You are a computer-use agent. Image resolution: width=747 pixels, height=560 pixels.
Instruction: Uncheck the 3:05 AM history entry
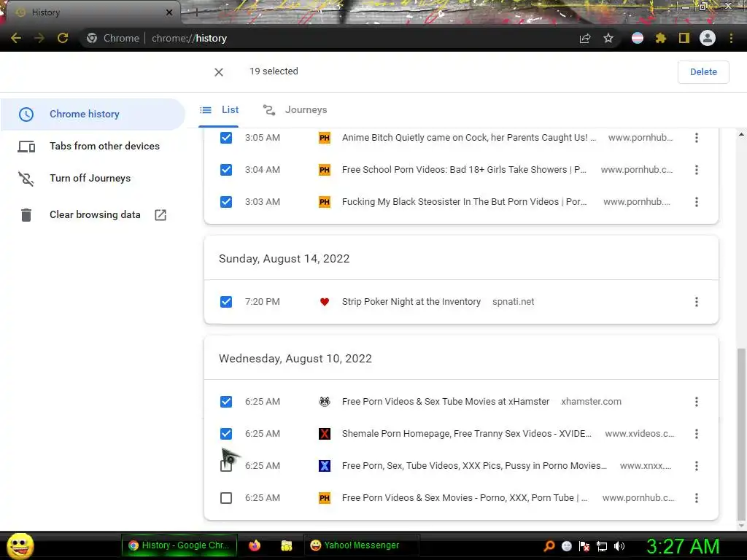tap(226, 138)
